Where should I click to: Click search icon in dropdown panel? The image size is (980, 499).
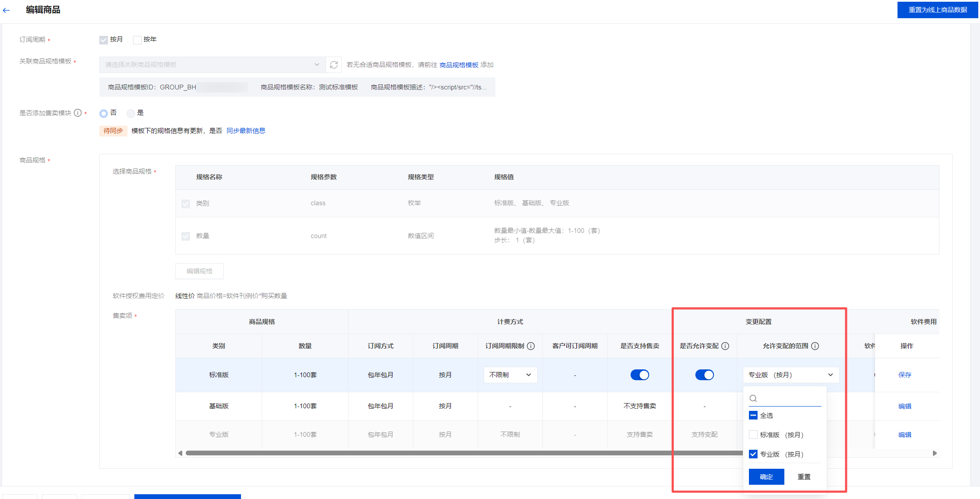[753, 398]
